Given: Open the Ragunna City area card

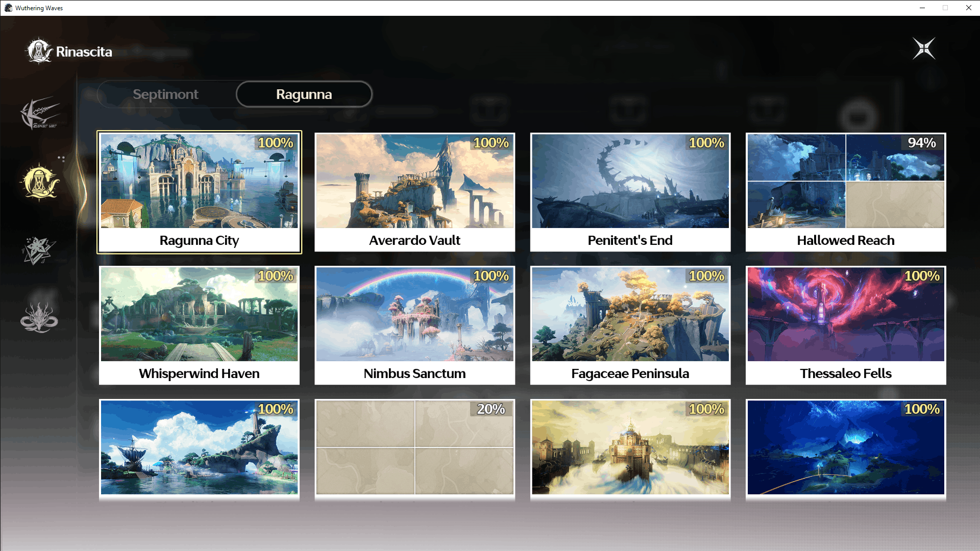Looking at the screenshot, I should [x=200, y=192].
